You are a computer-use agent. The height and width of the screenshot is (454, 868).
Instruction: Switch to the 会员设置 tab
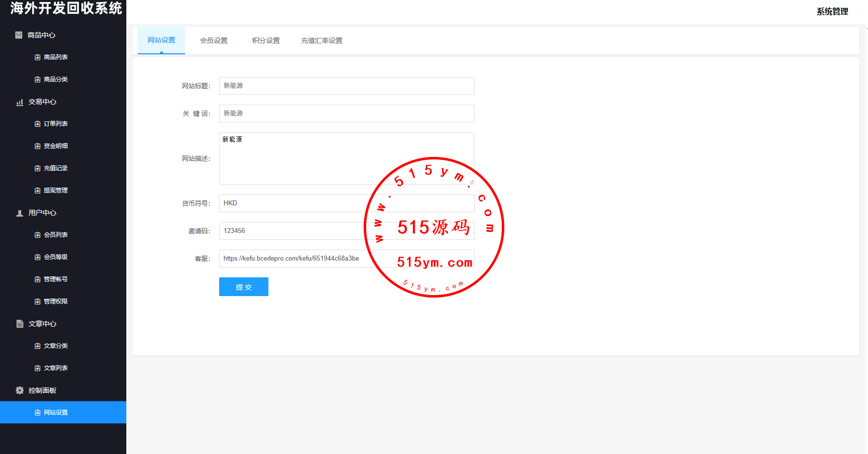[214, 40]
